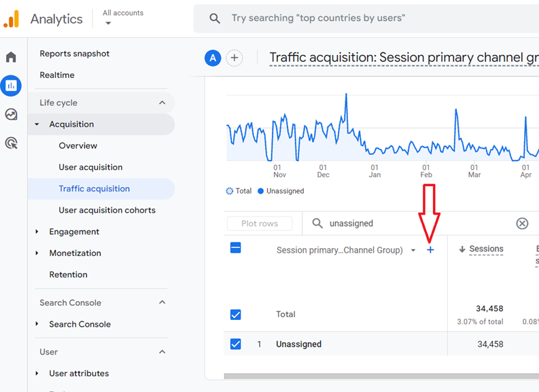Select the Reports icon in left rail
This screenshot has width=539, height=392.
[11, 86]
